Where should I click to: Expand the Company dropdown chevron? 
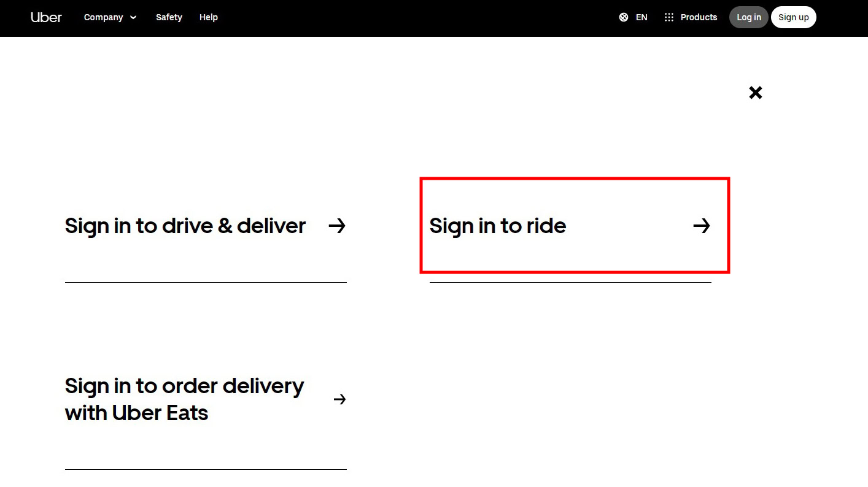pos(133,17)
